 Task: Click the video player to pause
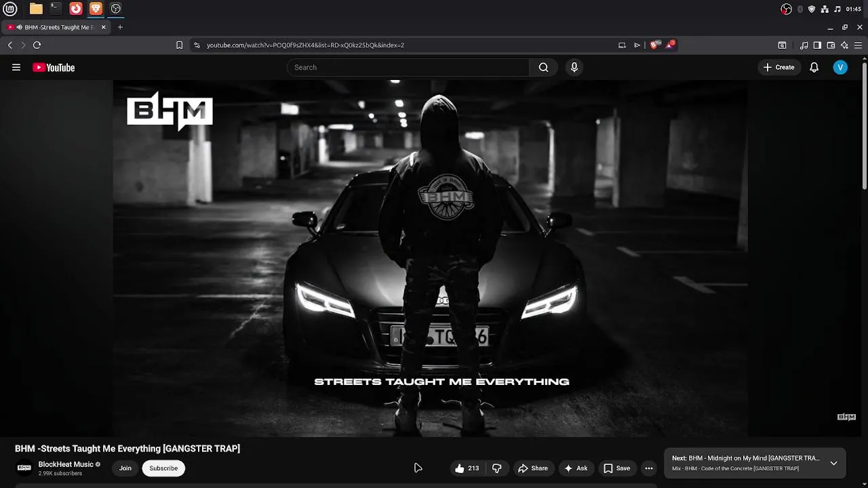tap(430, 258)
